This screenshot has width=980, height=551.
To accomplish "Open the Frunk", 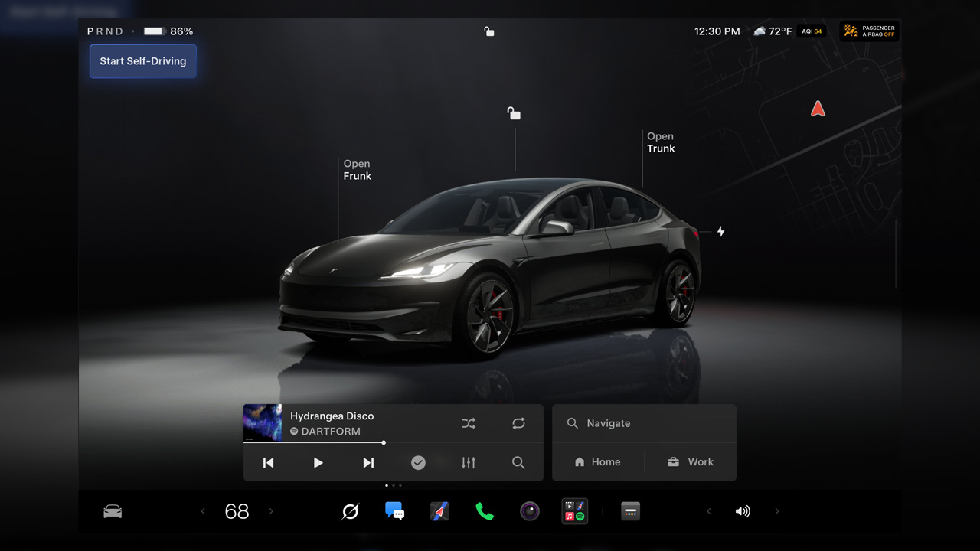I will [357, 170].
